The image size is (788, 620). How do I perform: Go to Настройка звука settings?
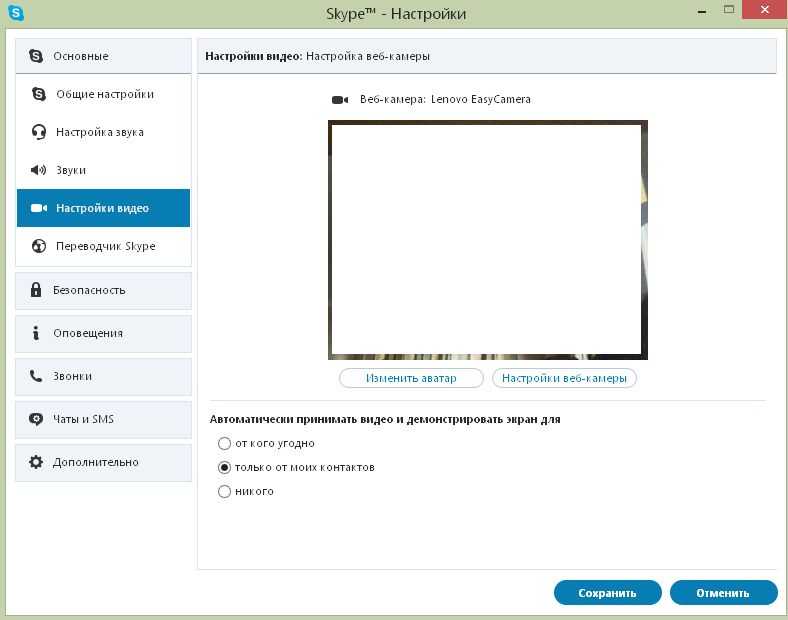[104, 132]
